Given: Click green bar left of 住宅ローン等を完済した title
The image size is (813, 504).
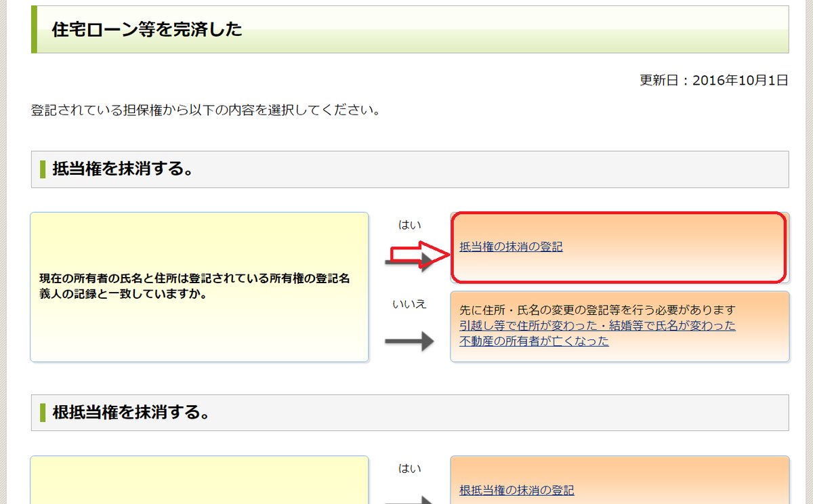Looking at the screenshot, I should [34, 29].
